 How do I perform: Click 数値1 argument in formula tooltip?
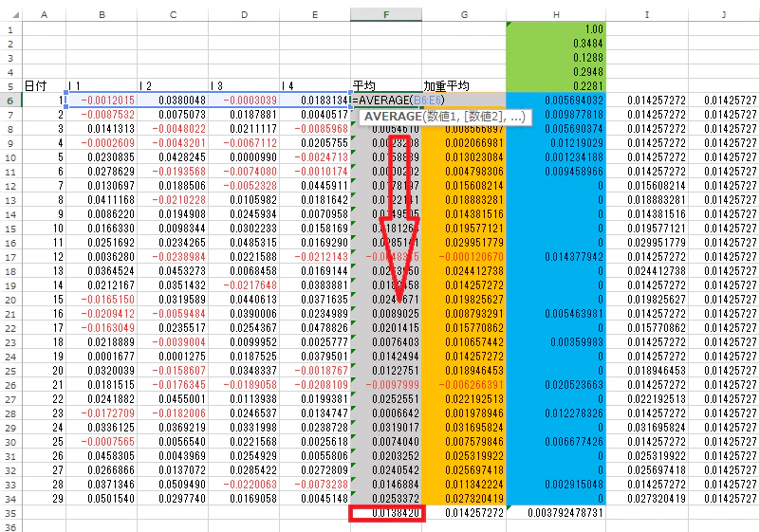pyautogui.click(x=441, y=117)
